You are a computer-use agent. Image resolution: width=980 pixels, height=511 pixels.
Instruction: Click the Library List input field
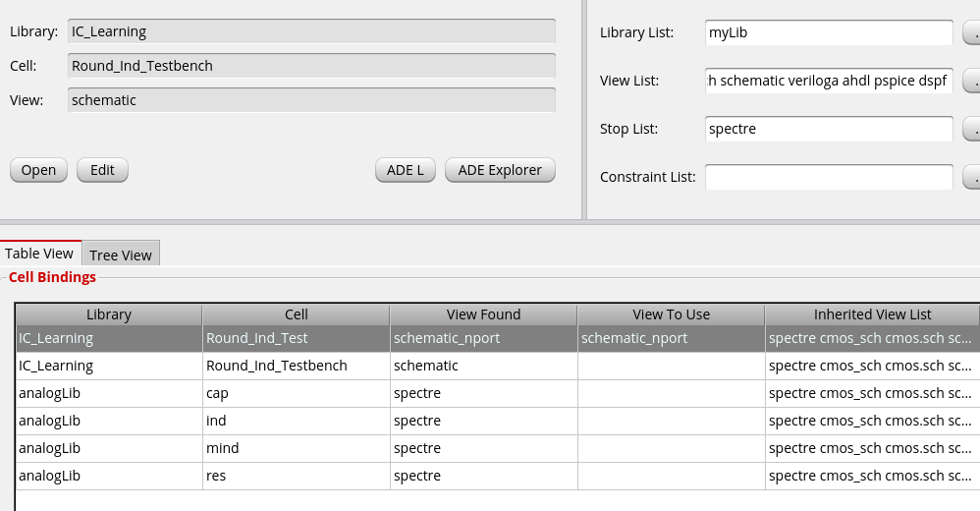tap(829, 32)
